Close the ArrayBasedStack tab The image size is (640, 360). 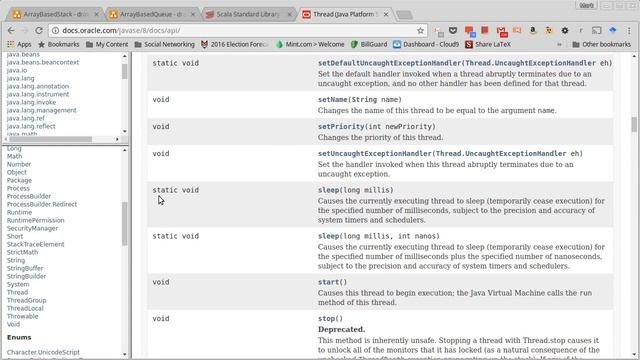click(x=97, y=14)
